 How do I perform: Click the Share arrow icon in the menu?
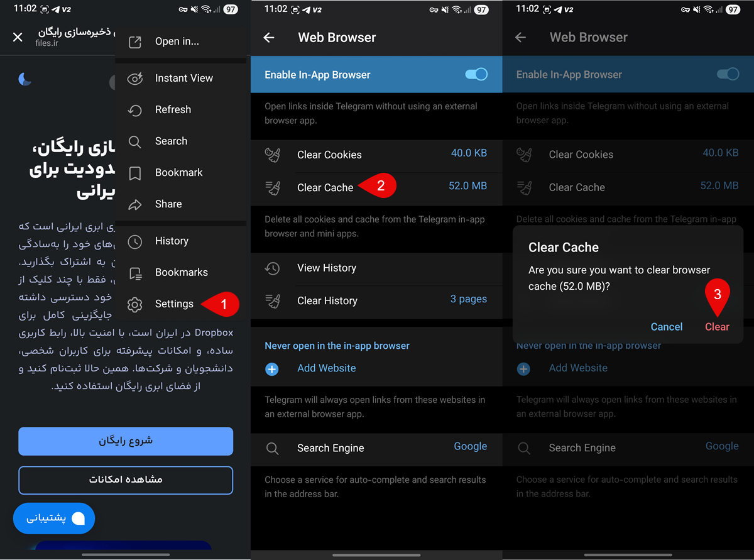135,204
